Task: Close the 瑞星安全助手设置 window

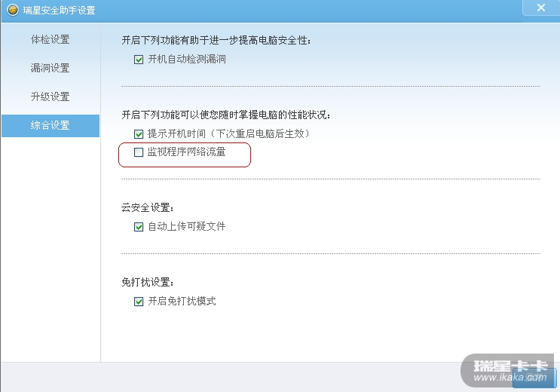Action: point(540,8)
